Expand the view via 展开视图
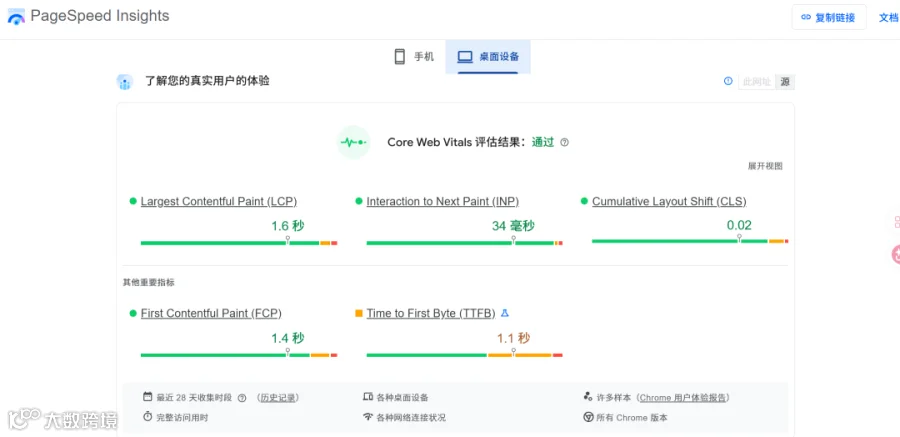 (x=765, y=166)
